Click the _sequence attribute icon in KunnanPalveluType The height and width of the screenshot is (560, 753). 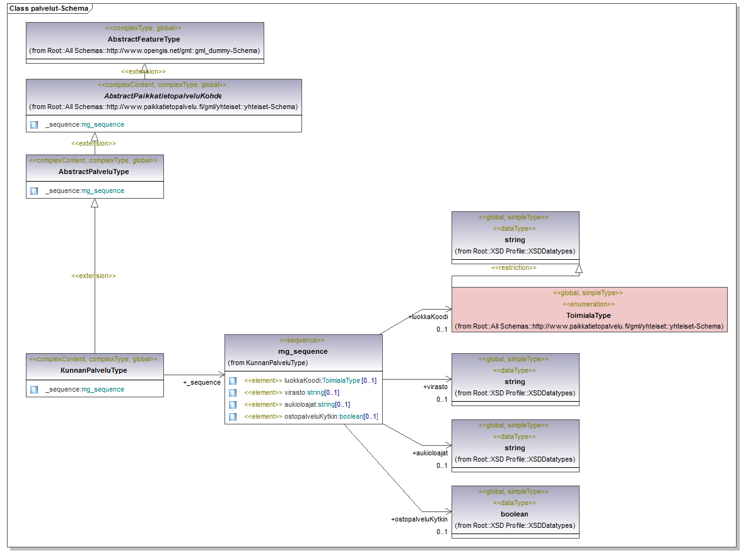tap(34, 389)
